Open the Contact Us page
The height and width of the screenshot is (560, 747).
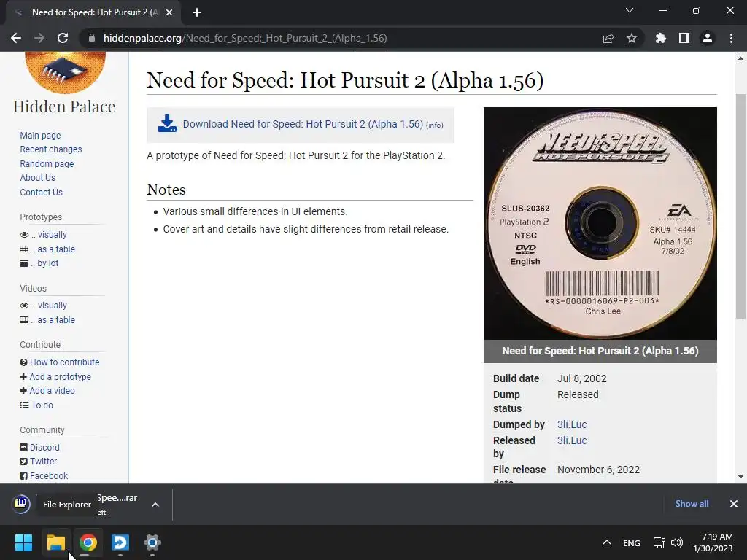click(x=41, y=192)
